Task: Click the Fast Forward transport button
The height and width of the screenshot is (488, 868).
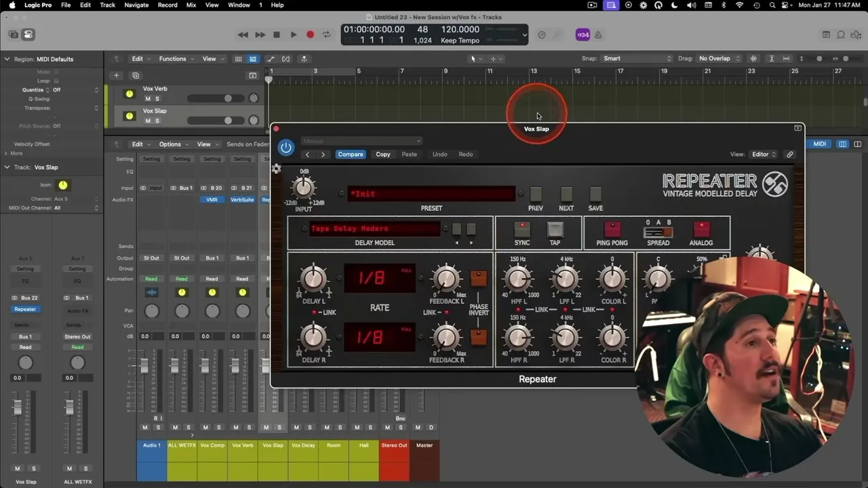Action: click(x=260, y=35)
